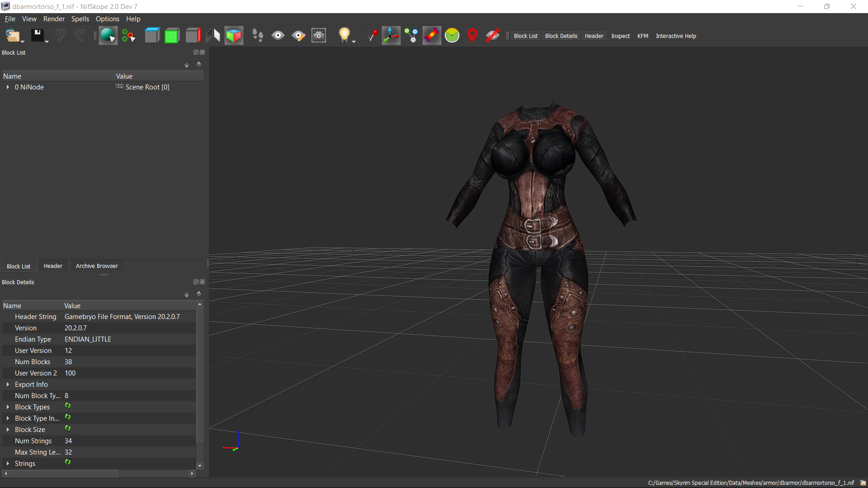The height and width of the screenshot is (488, 868).
Task: Click green refresh icon in Strings row
Action: click(x=68, y=463)
